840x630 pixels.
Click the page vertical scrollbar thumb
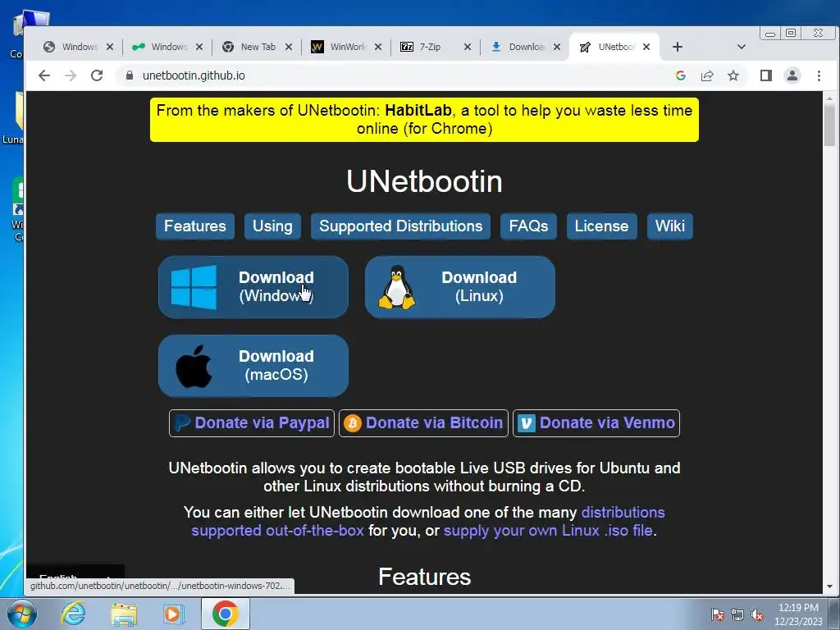coord(830,125)
